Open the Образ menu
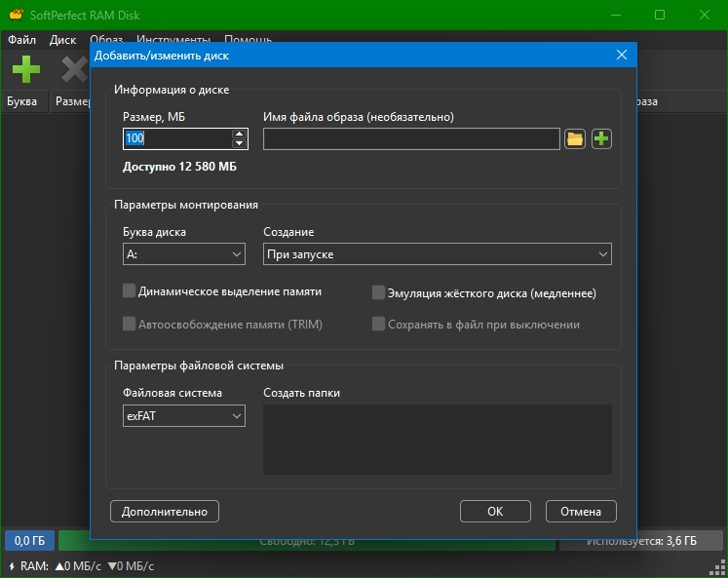728x578 pixels. 106,38
